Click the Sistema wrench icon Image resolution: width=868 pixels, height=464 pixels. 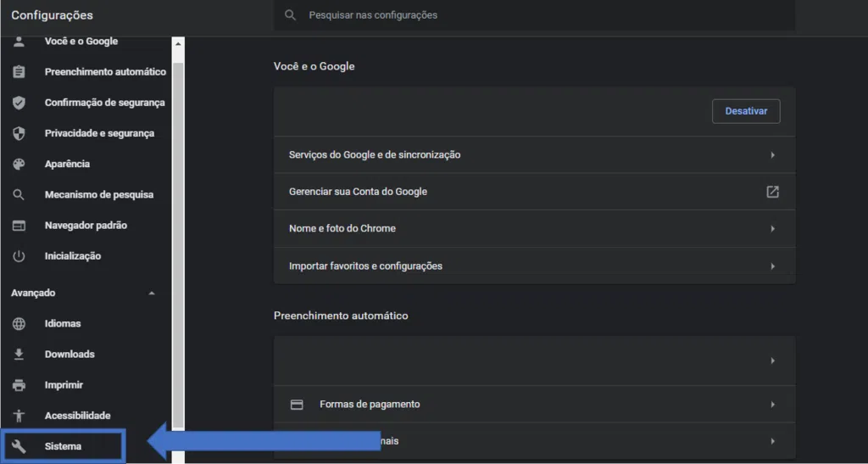(19, 446)
